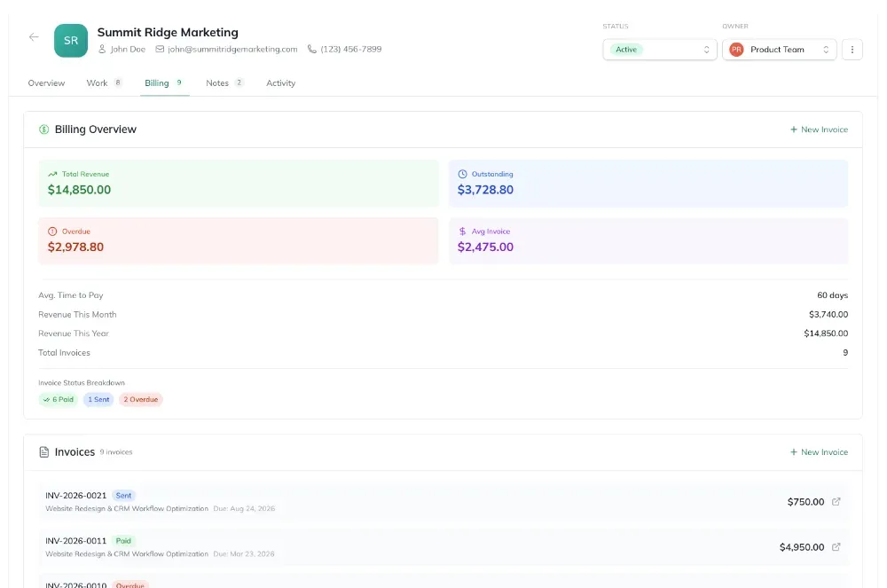Click the Paid badge on INV-2026-0011

123,540
